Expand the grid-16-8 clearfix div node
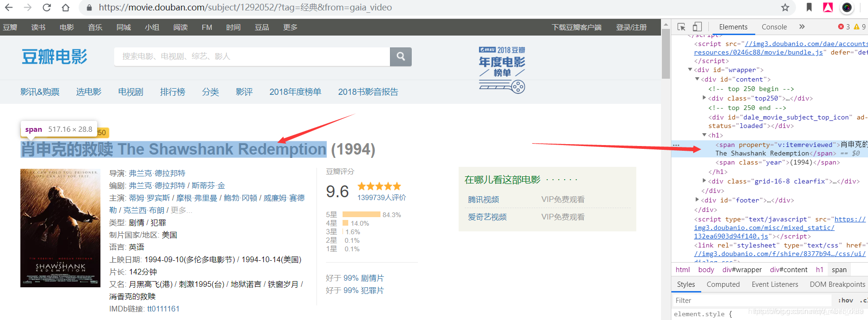The width and height of the screenshot is (868, 320). point(704,181)
